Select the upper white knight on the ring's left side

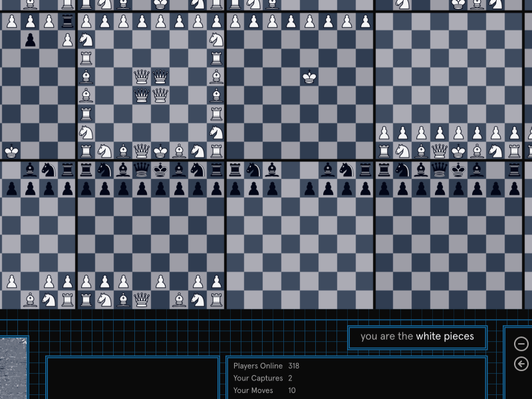pos(86,40)
